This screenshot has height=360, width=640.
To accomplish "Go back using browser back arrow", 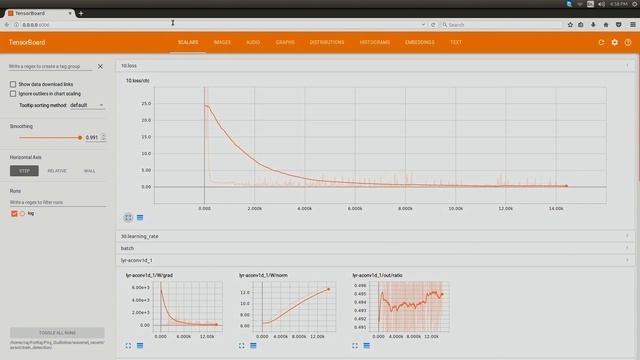I will point(7,25).
